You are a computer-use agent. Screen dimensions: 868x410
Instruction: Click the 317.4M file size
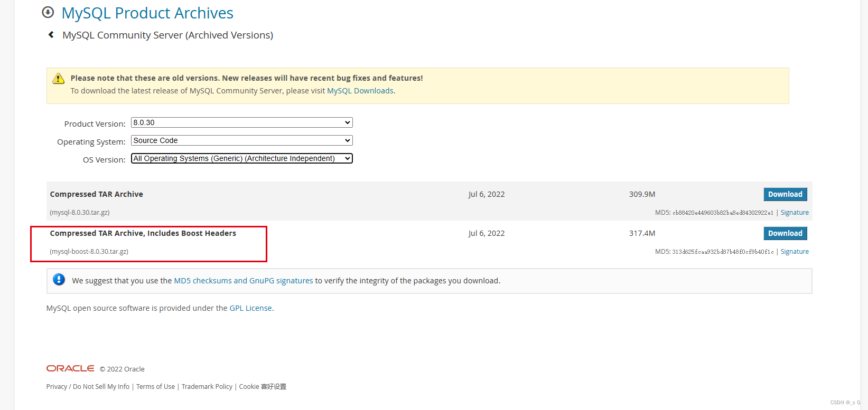(x=642, y=233)
